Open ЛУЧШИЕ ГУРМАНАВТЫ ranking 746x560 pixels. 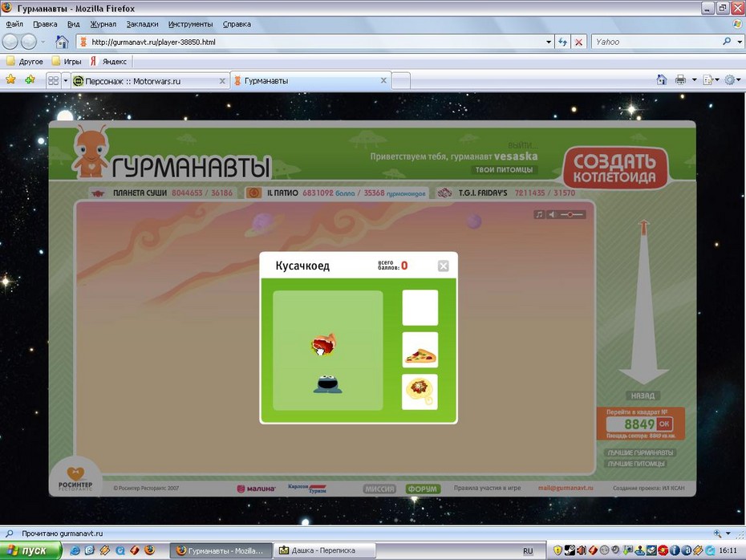pos(640,452)
